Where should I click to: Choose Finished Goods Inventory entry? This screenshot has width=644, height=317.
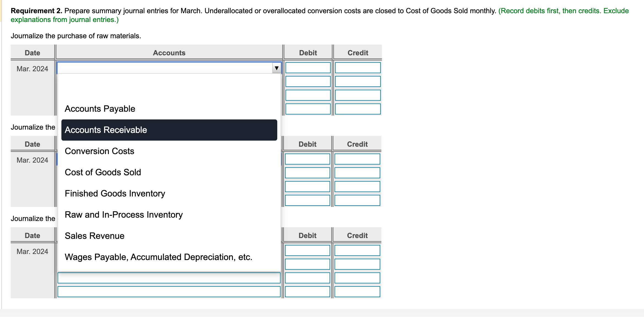point(115,193)
